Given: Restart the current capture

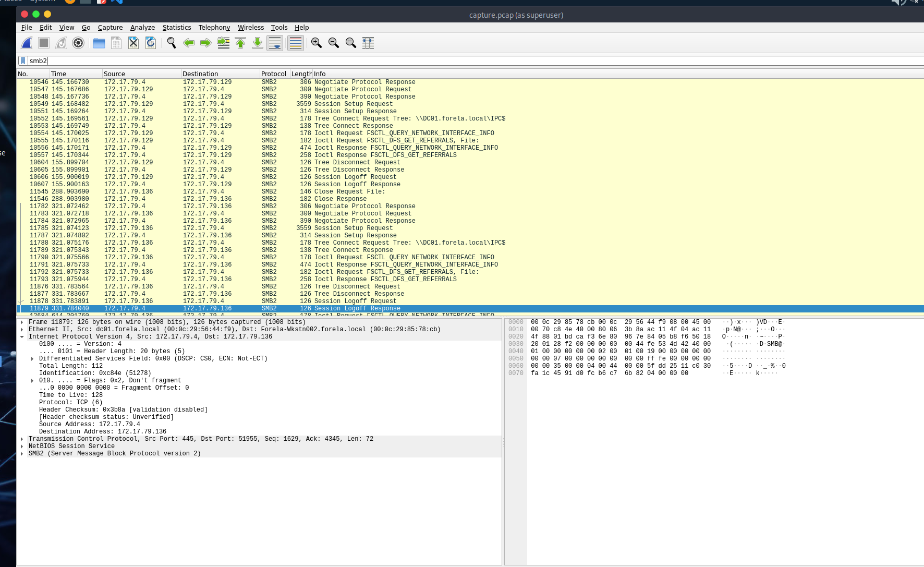Looking at the screenshot, I should click(61, 43).
